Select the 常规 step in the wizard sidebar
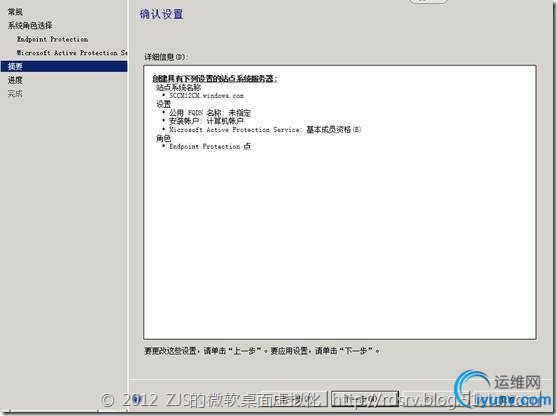This screenshot has height=416, width=557. point(15,12)
